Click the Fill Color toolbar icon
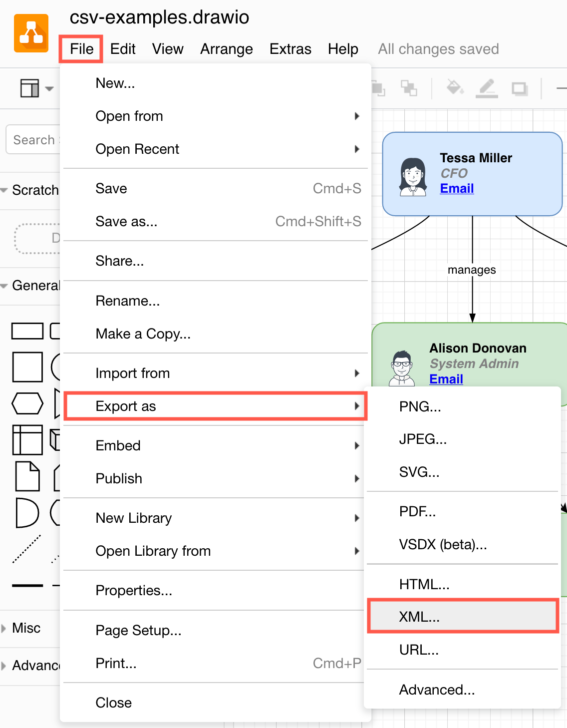Viewport: 567px width, 728px height. pos(455,88)
